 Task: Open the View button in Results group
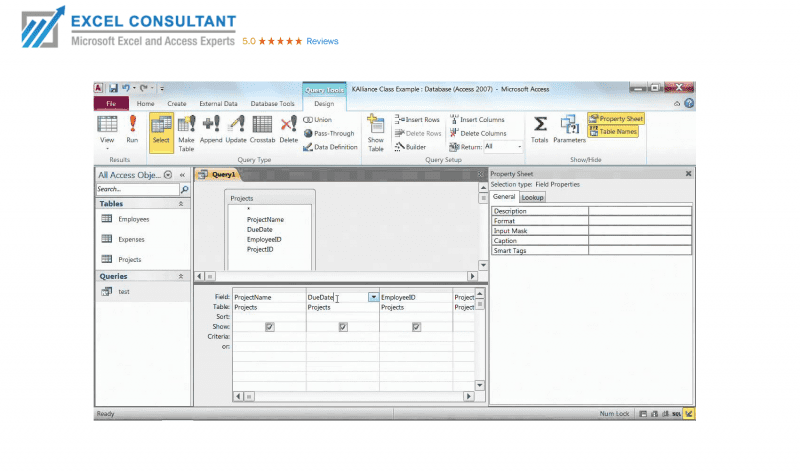click(107, 131)
